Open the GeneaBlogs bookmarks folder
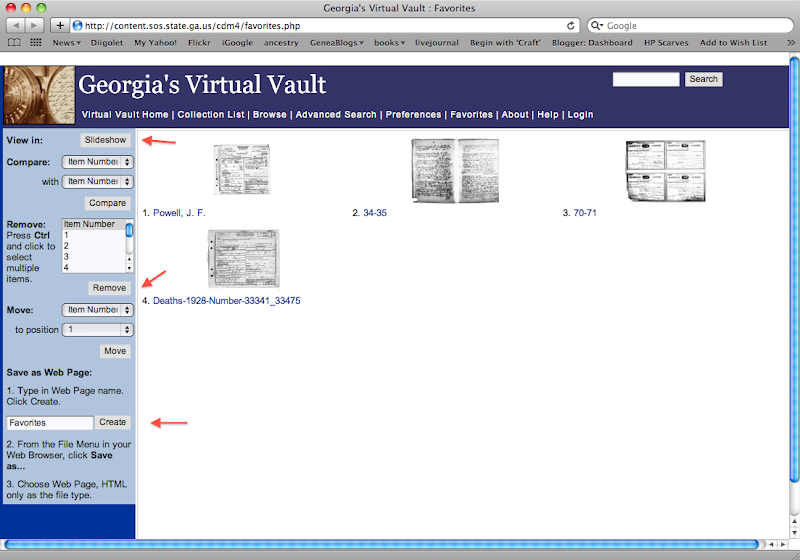Image resolution: width=800 pixels, height=560 pixels. click(337, 43)
